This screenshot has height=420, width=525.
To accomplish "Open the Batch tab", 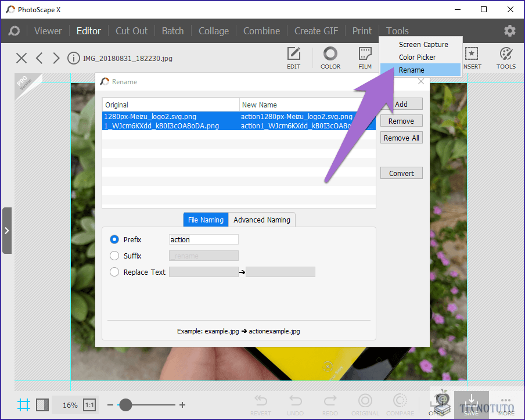I will 172,31.
